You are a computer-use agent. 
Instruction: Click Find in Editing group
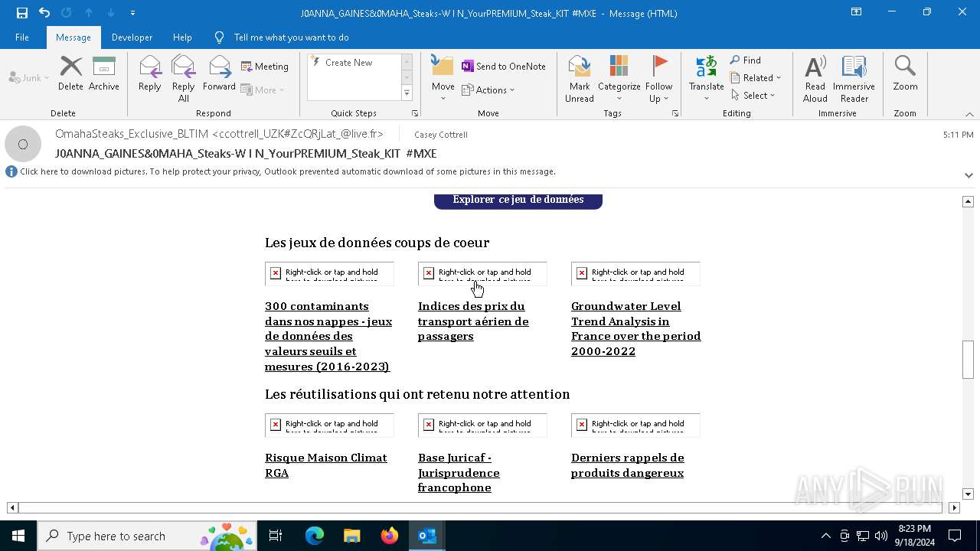coord(746,60)
